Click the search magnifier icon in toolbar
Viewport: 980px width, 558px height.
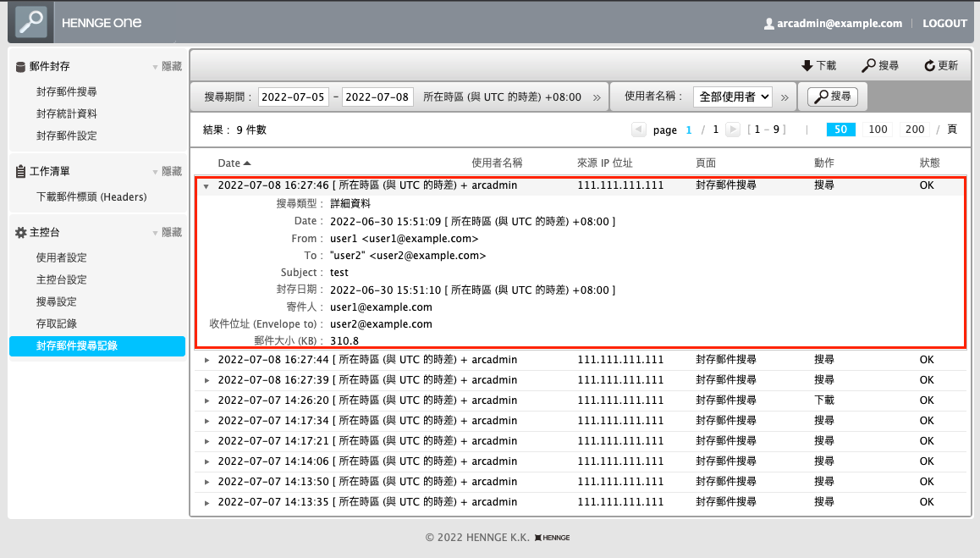click(867, 65)
